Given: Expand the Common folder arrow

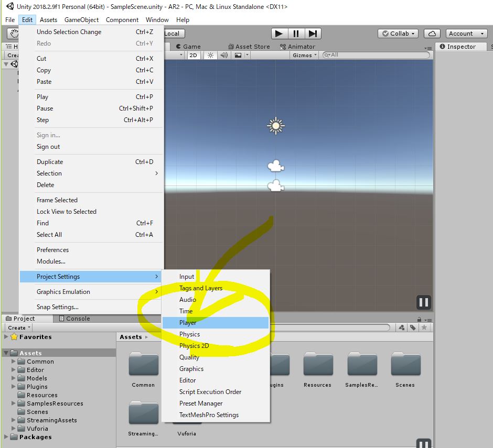Looking at the screenshot, I should [13, 362].
